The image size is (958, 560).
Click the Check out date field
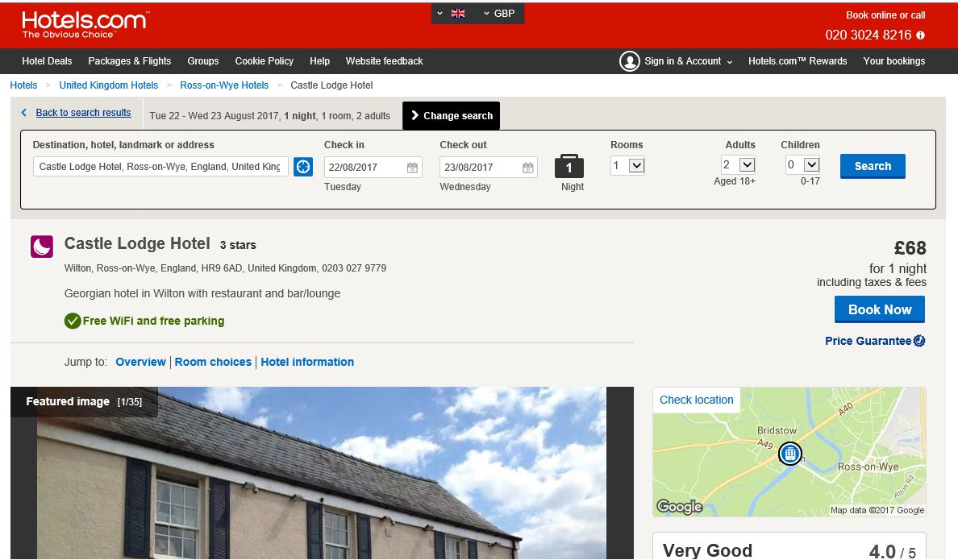[489, 168]
